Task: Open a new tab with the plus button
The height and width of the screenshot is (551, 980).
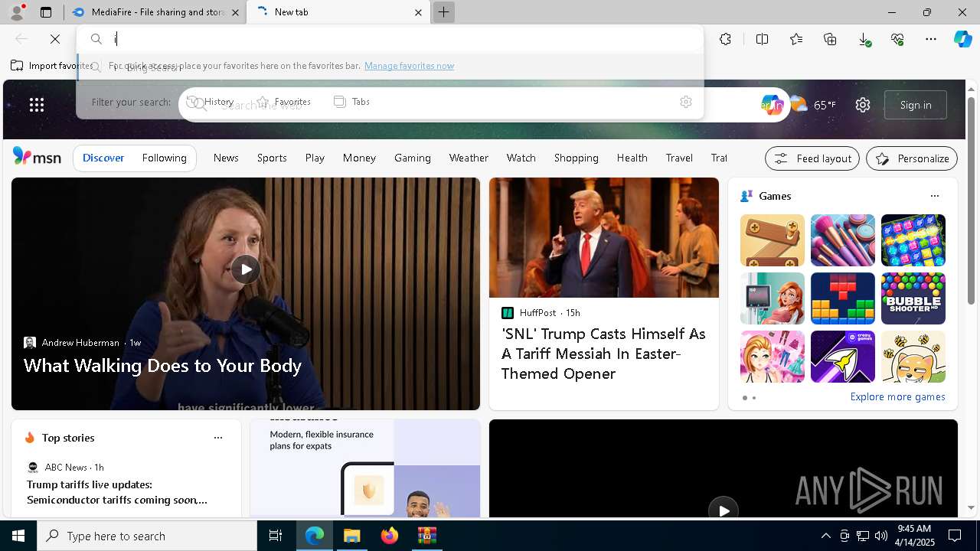Action: pyautogui.click(x=443, y=12)
